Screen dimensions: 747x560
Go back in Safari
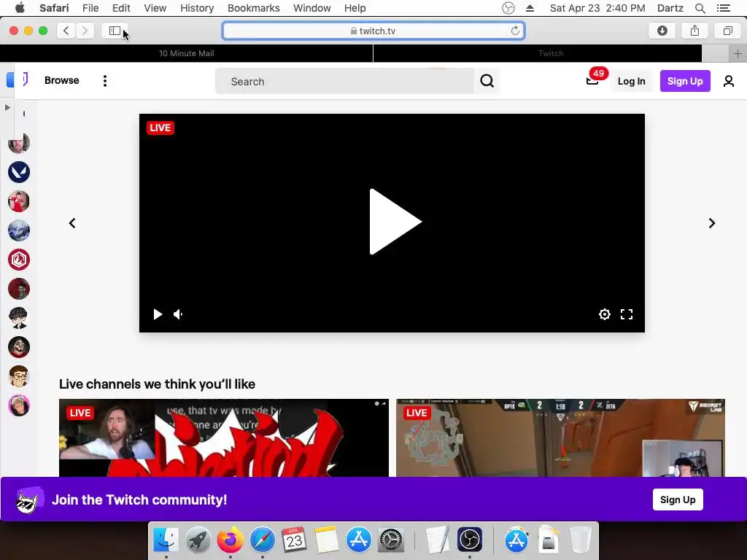click(66, 31)
